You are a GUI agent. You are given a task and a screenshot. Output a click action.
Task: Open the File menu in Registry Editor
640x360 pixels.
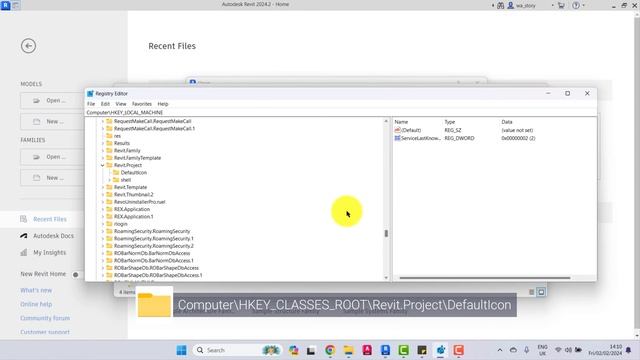[91, 104]
